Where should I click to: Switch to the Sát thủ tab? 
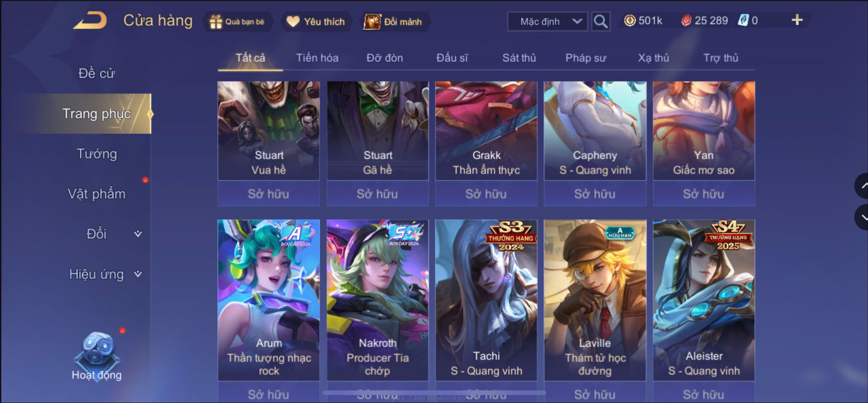click(519, 58)
